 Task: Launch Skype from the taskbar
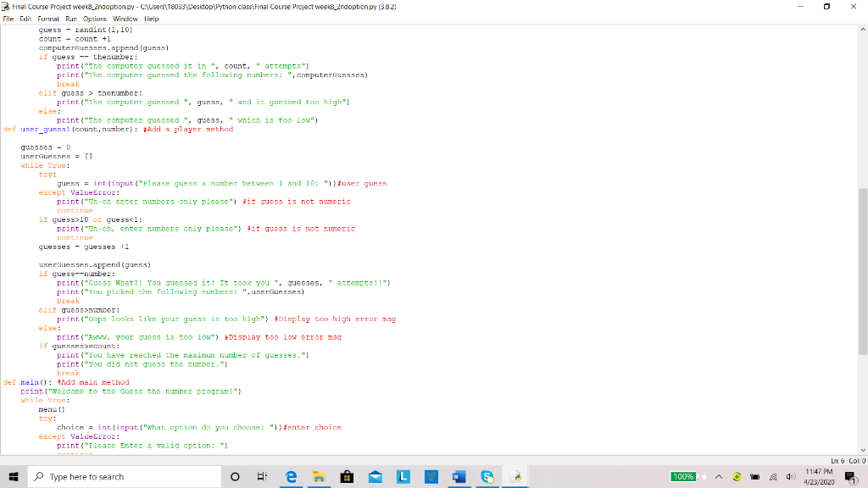487,476
